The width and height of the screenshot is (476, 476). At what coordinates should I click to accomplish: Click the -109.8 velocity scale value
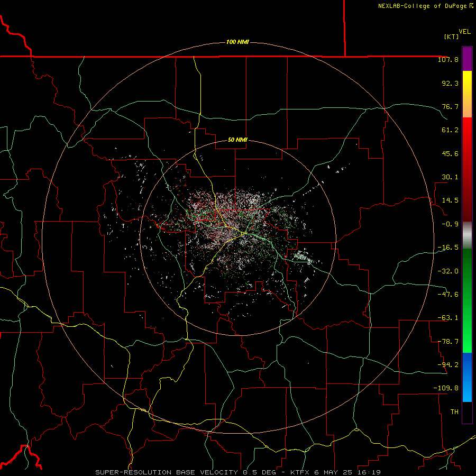[446, 388]
